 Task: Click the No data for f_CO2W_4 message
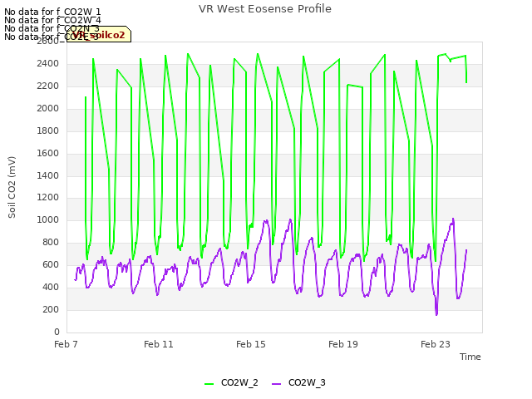52,20
